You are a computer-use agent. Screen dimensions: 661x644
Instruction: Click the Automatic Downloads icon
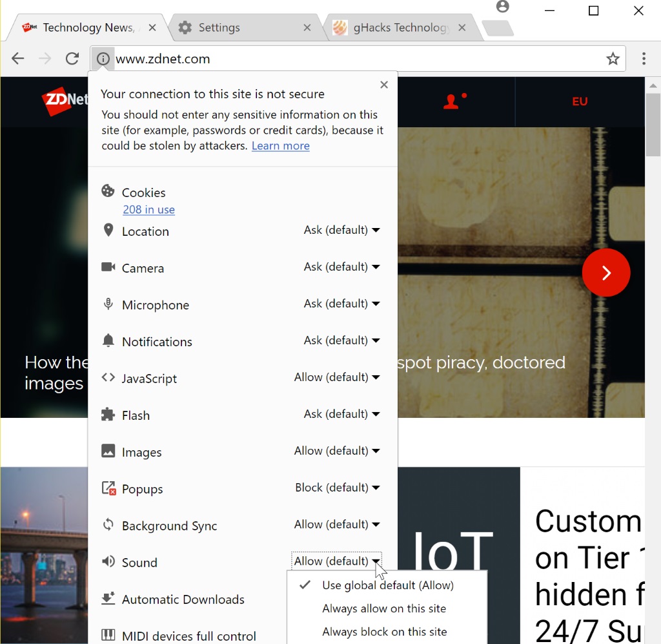[x=108, y=598]
